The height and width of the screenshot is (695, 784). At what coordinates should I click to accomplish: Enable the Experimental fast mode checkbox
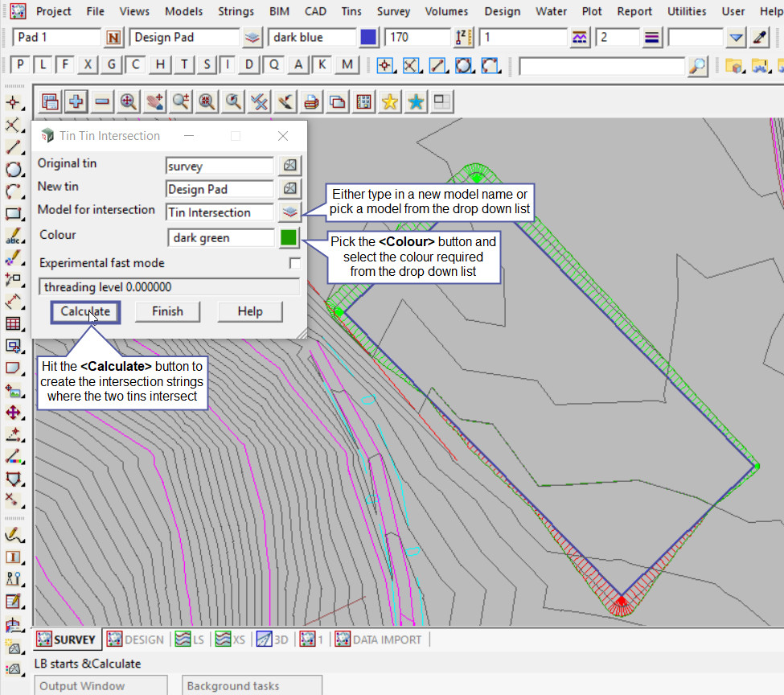click(x=295, y=263)
